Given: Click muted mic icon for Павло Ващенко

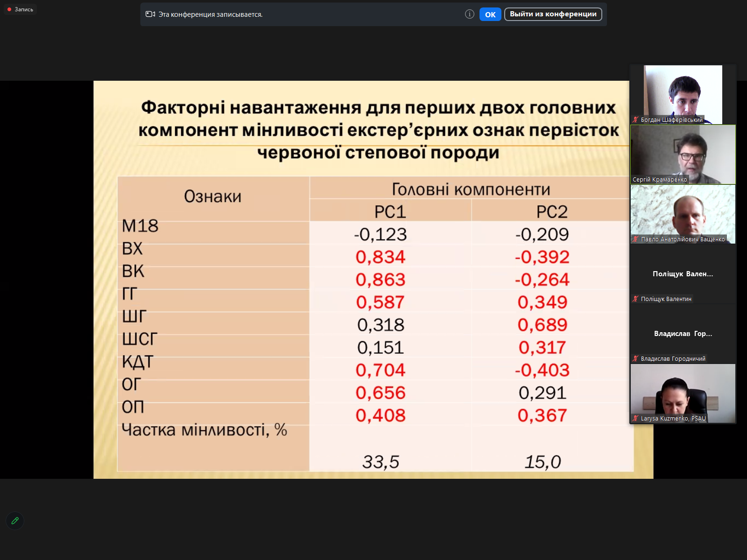Looking at the screenshot, I should pos(635,239).
